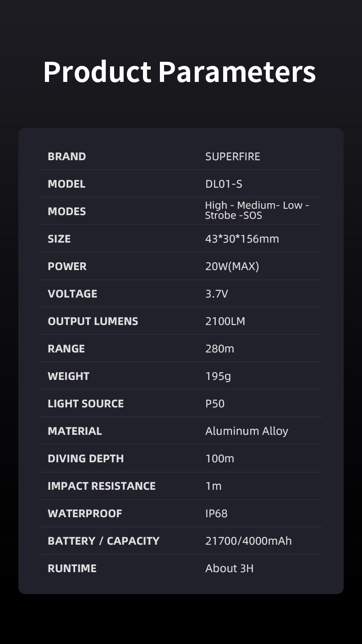The image size is (362, 644).
Task: Select the High - Medium - Low modes text
Action: pos(257,206)
